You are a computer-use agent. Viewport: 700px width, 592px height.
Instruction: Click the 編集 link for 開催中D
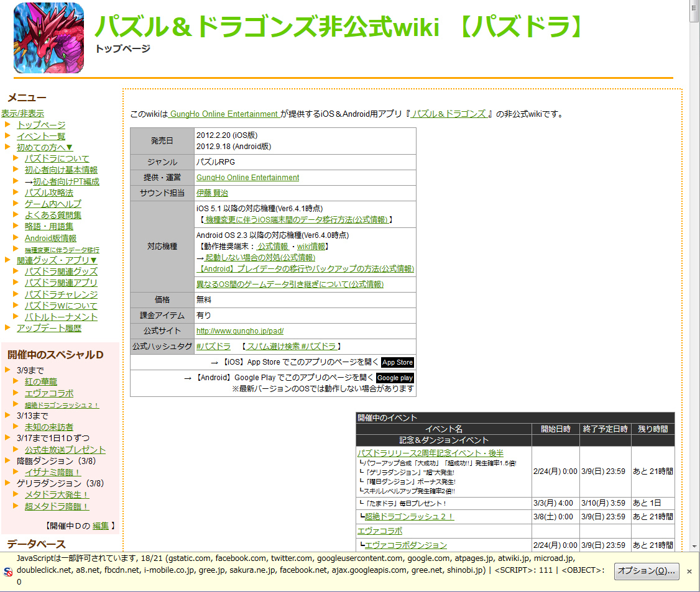tap(101, 526)
